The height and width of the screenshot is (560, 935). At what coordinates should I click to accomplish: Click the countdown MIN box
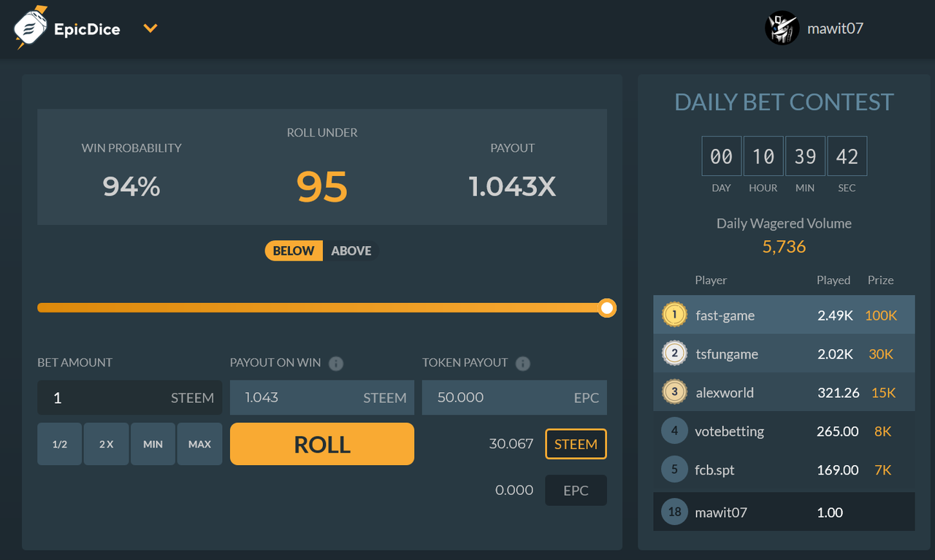tap(805, 156)
